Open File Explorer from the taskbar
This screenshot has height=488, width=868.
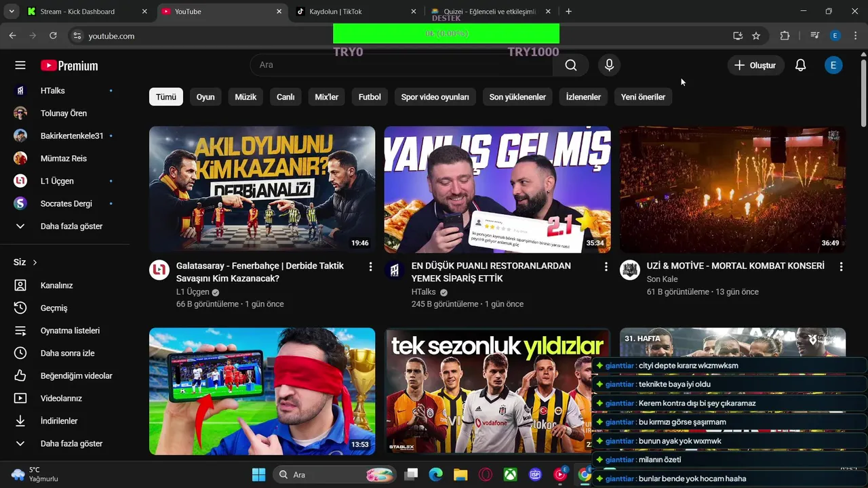point(460,474)
